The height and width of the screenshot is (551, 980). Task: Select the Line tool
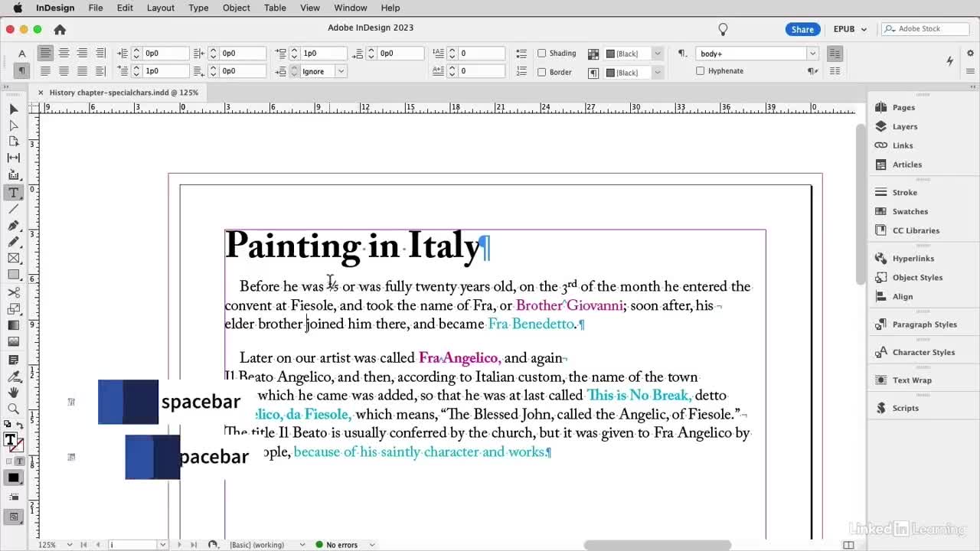(x=13, y=209)
